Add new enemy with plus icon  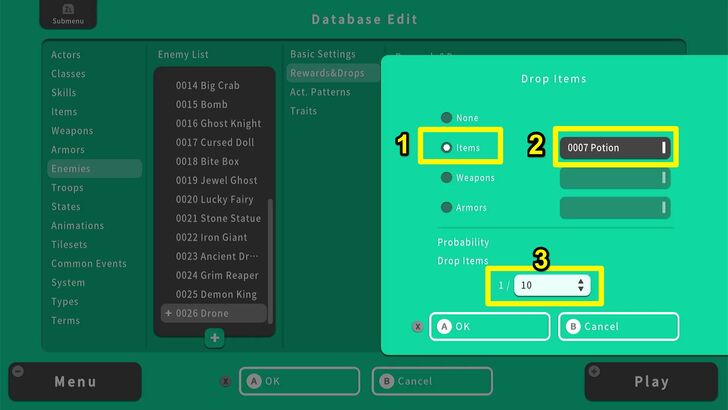click(214, 338)
